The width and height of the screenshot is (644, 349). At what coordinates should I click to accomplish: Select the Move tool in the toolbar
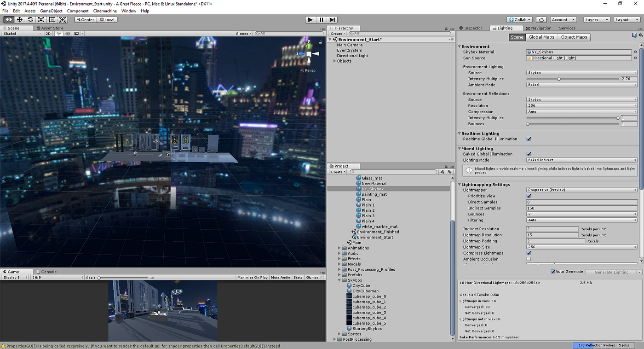[x=19, y=19]
